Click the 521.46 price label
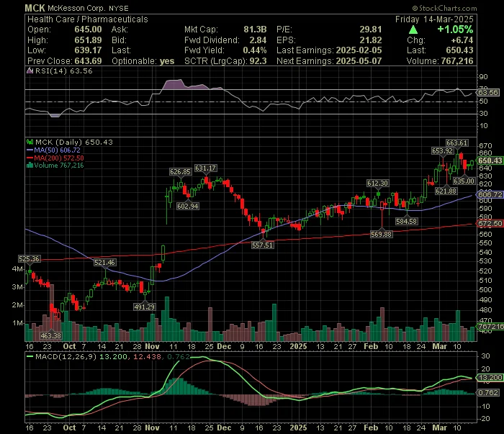This screenshot has height=434, width=504. click(104, 263)
